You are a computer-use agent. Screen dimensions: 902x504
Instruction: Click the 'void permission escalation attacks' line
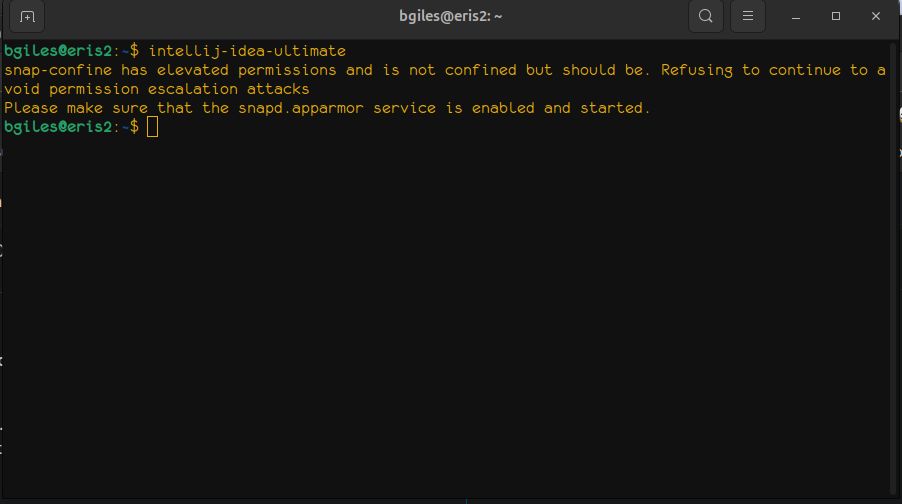tap(157, 89)
